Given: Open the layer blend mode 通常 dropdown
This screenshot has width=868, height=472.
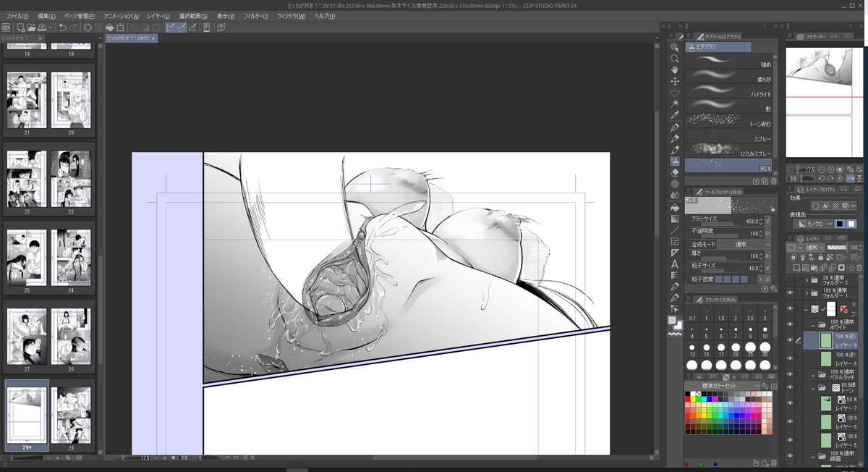Looking at the screenshot, I should (814, 248).
